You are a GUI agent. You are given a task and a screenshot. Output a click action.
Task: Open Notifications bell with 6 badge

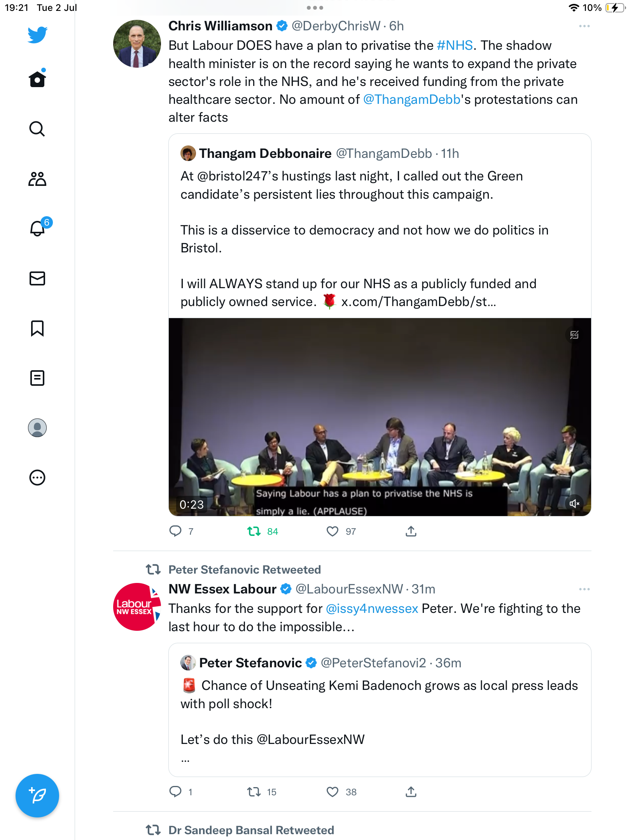point(38,228)
